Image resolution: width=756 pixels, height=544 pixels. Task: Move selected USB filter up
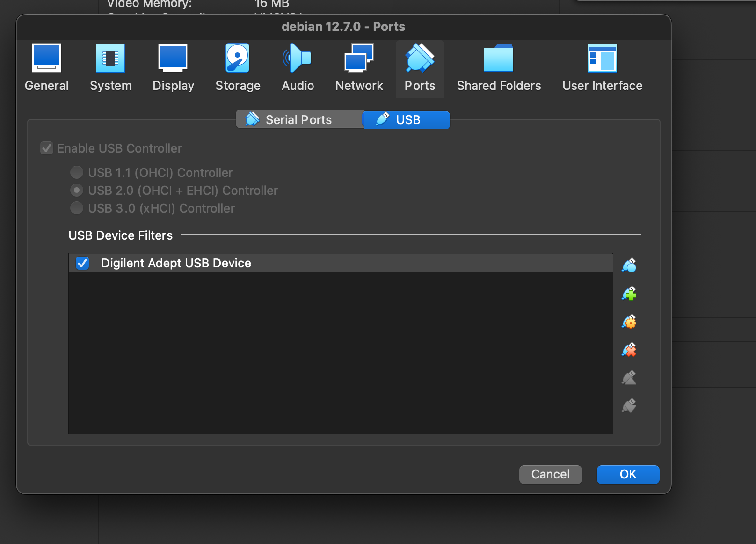click(x=629, y=378)
